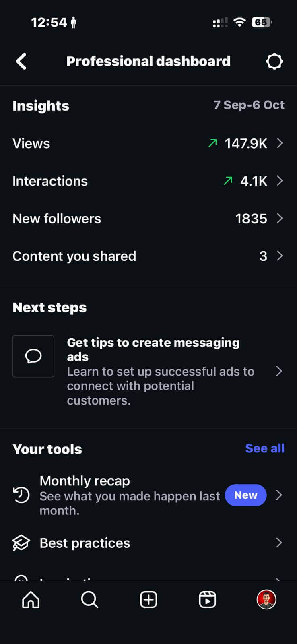
Task: Expand New followers chevron
Action: tap(280, 219)
